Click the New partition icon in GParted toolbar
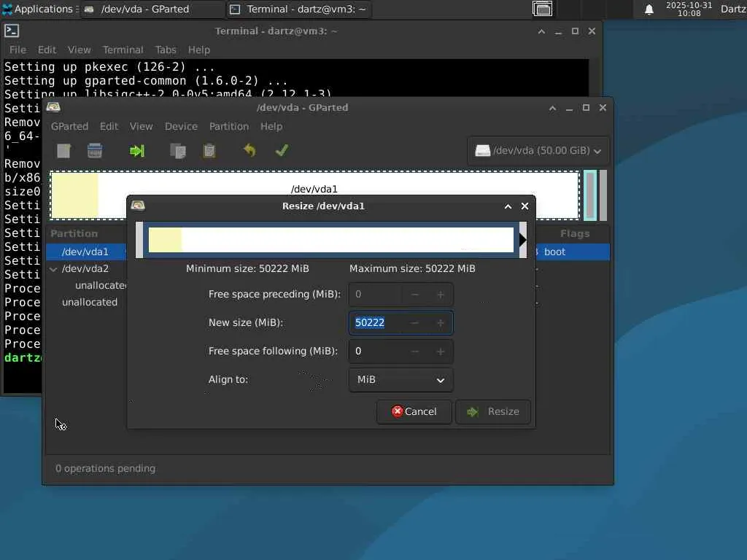 tap(64, 151)
